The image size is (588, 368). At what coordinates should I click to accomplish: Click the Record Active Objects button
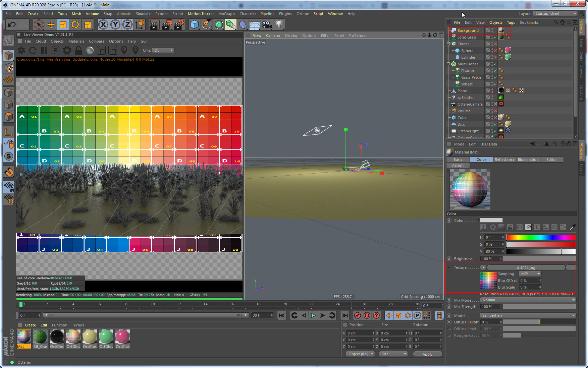[x=358, y=315]
